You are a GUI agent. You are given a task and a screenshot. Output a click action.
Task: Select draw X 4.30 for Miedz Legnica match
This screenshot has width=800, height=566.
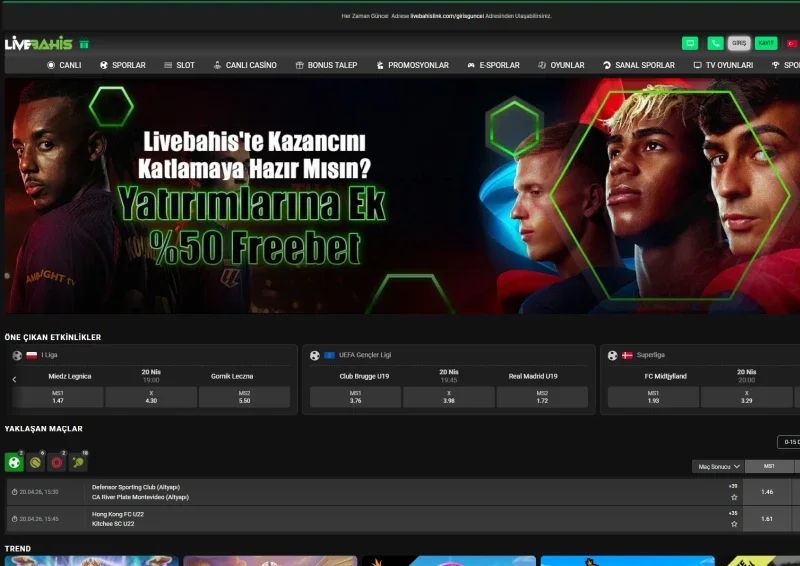[151, 397]
